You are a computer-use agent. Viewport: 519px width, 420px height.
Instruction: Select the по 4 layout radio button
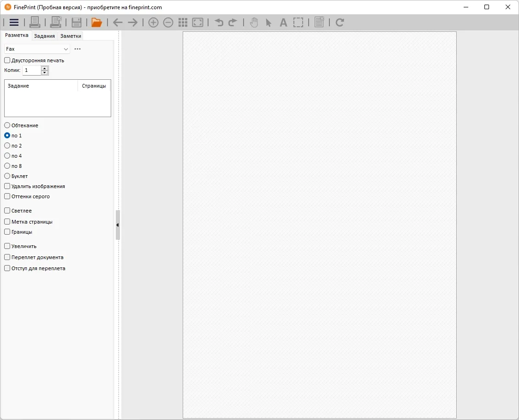(x=7, y=156)
